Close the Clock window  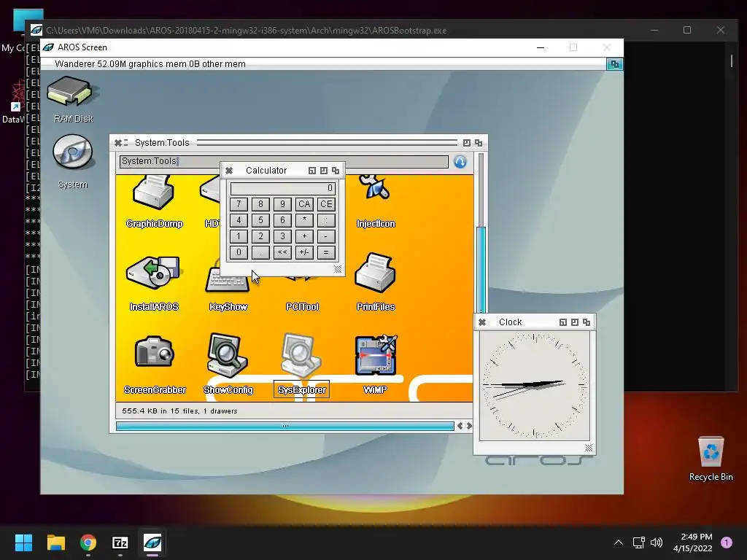(482, 322)
